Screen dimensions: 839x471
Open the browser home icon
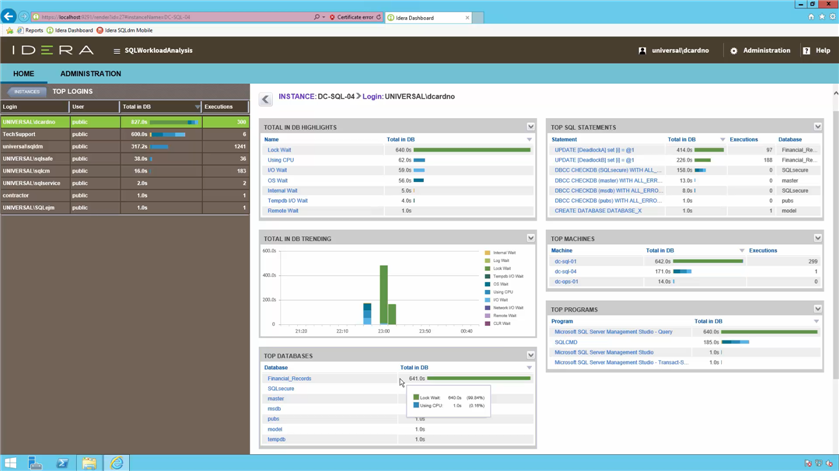click(x=811, y=17)
